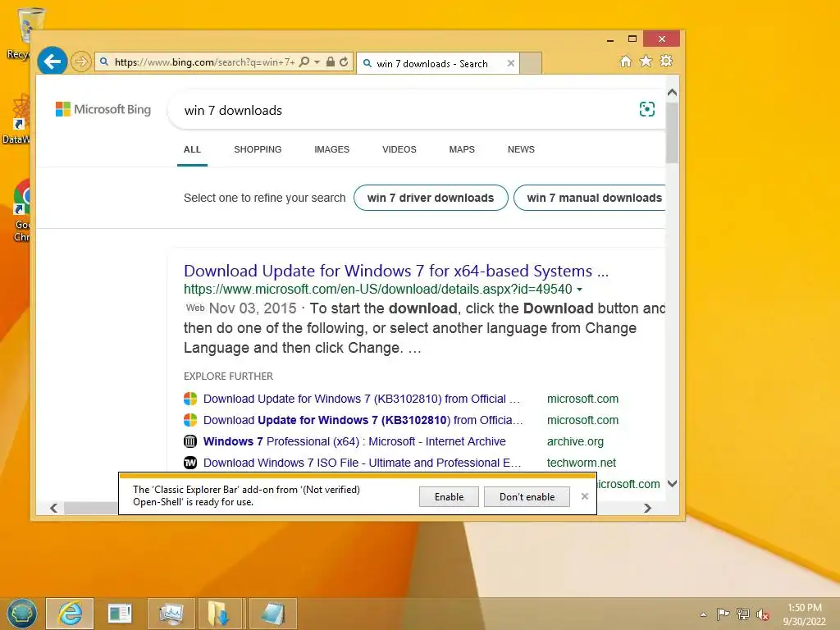Open 'Windows 7 Professional (x64)' Internet Archive link

point(354,441)
